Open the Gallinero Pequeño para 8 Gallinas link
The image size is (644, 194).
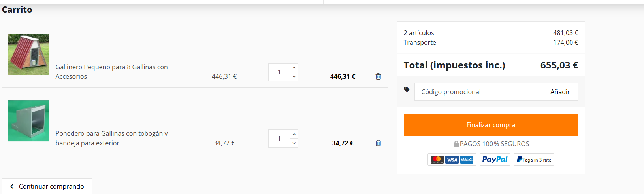(111, 72)
